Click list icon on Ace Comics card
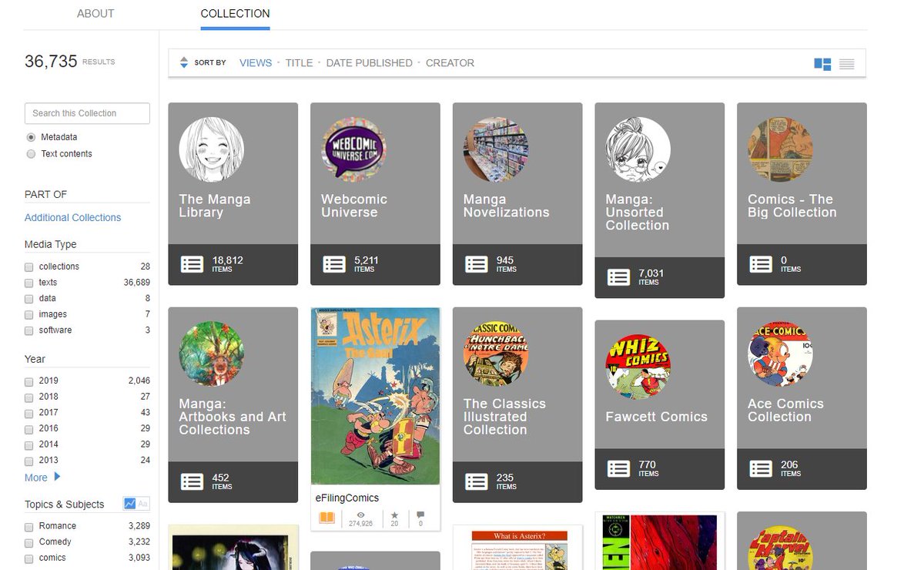The height and width of the screenshot is (570, 924). click(761, 468)
